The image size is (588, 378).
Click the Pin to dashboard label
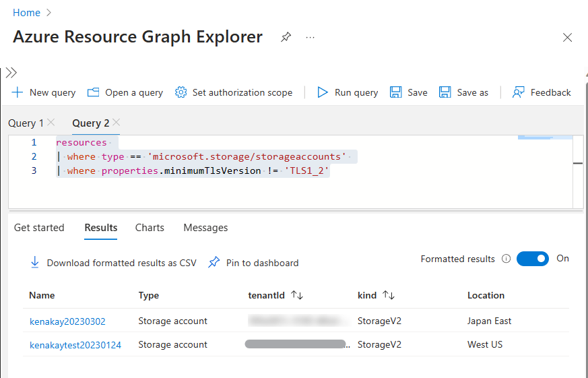coord(263,263)
